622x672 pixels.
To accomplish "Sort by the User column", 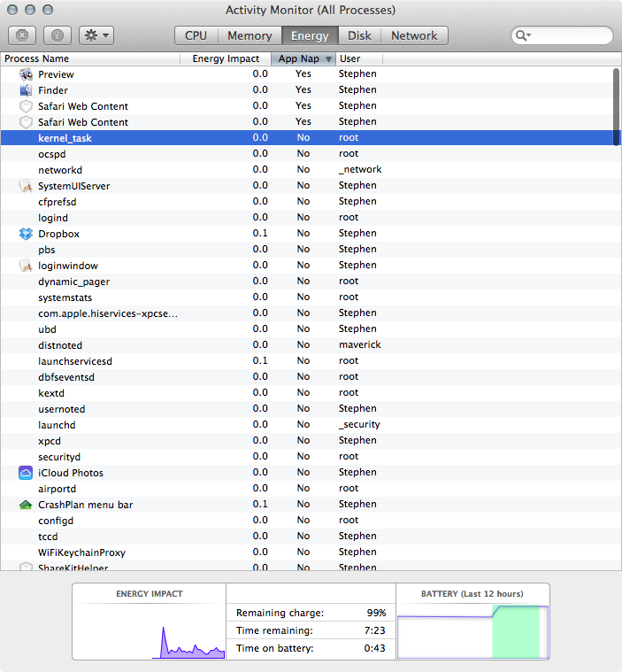I will point(359,58).
